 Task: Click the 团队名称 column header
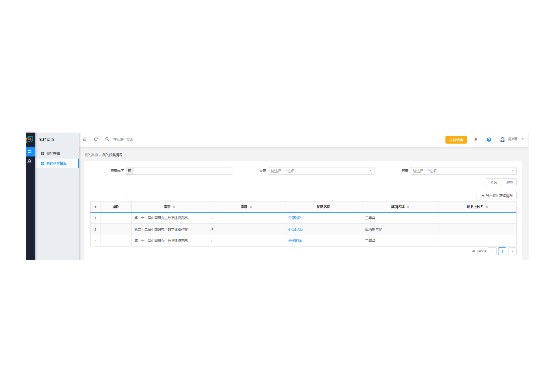pyautogui.click(x=323, y=207)
